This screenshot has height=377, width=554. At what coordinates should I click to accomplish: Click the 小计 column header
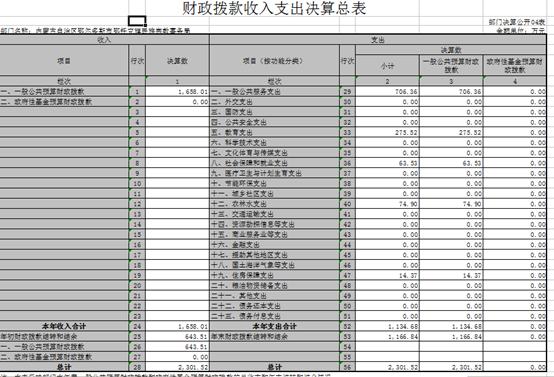point(387,66)
